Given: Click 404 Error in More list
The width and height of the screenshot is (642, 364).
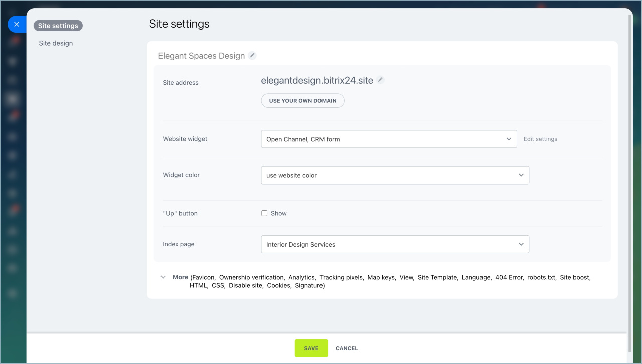Looking at the screenshot, I should (509, 277).
